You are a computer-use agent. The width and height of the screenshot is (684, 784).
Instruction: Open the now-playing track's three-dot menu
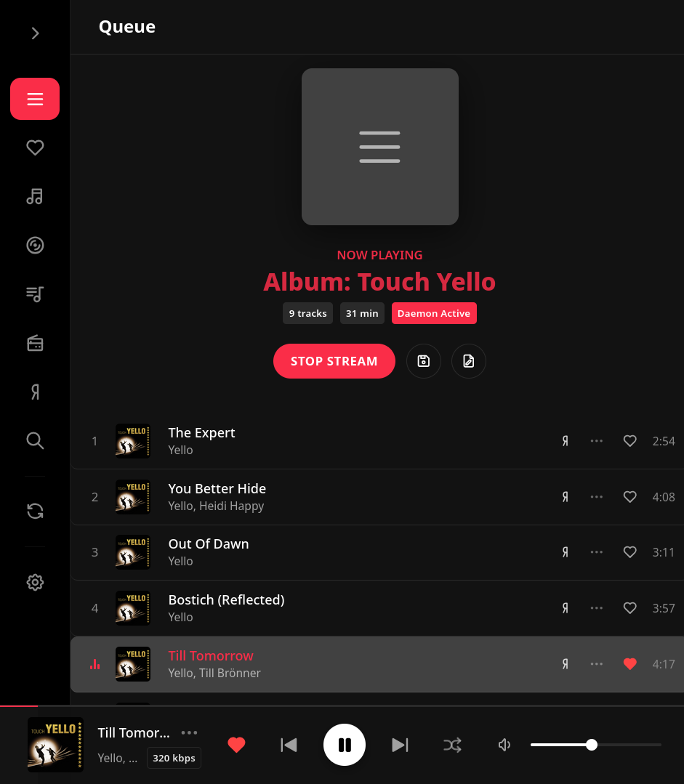point(189,732)
